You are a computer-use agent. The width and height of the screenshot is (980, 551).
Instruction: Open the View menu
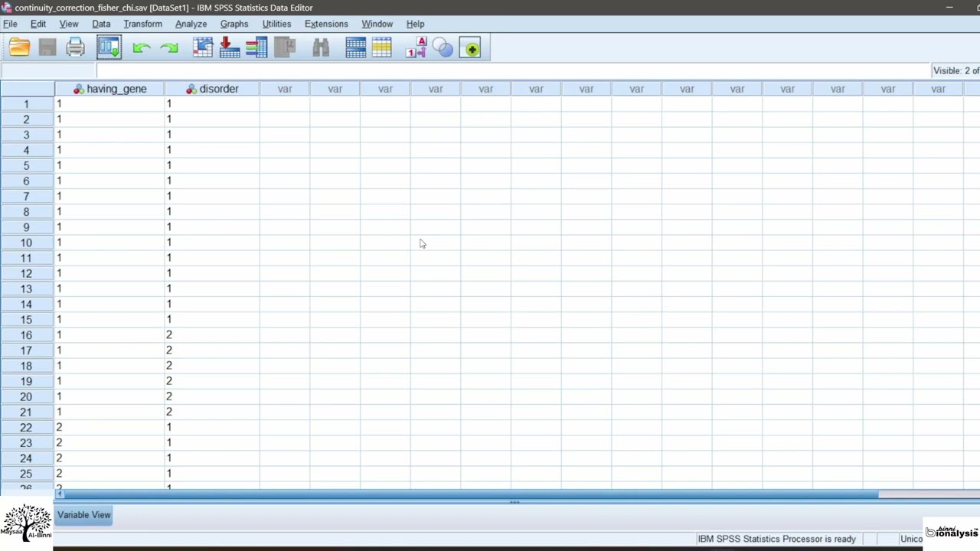[x=69, y=24]
